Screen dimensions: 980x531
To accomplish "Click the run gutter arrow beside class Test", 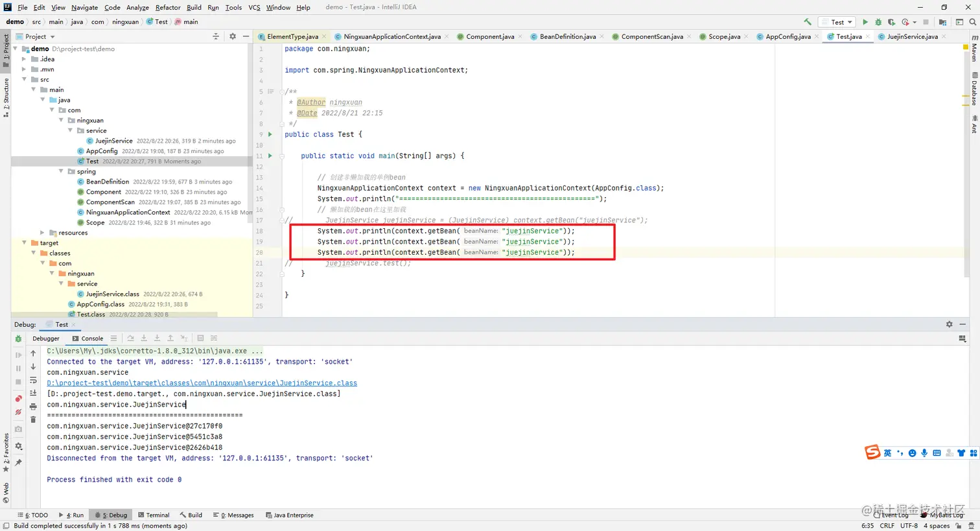I will click(270, 134).
